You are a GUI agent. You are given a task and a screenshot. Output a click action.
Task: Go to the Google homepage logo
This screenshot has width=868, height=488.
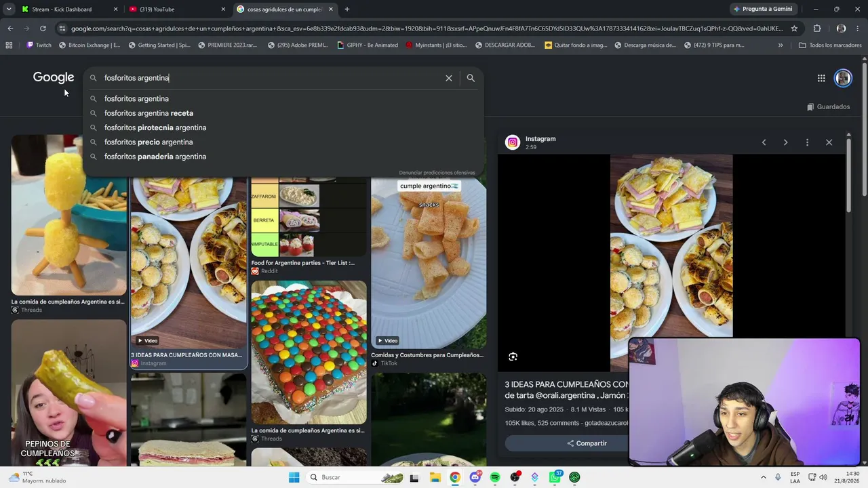pos(54,77)
